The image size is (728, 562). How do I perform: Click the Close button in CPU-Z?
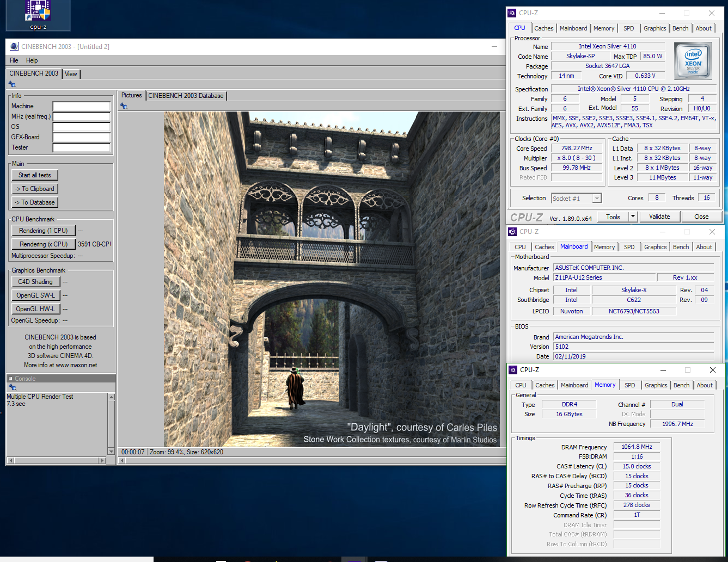tap(701, 217)
